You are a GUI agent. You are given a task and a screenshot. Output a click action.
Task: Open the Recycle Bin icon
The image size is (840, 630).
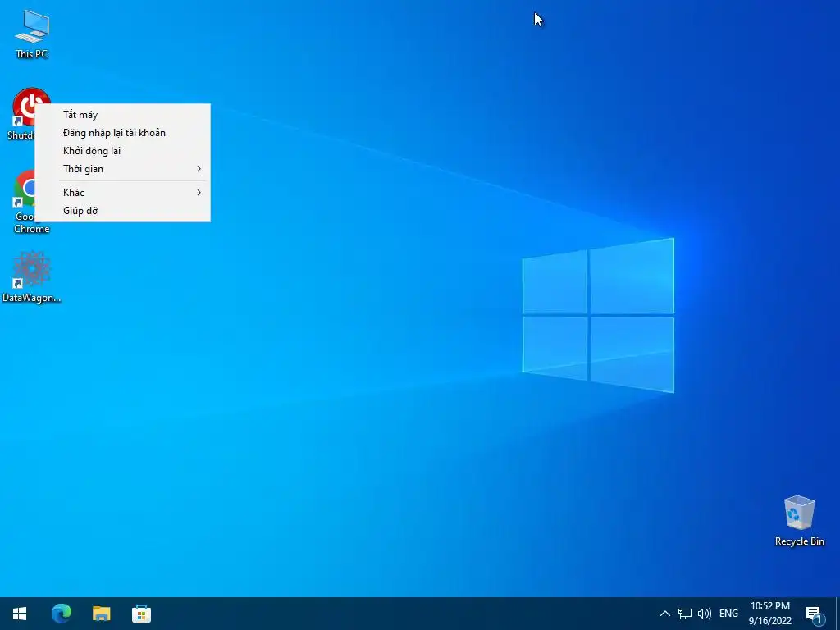(799, 521)
